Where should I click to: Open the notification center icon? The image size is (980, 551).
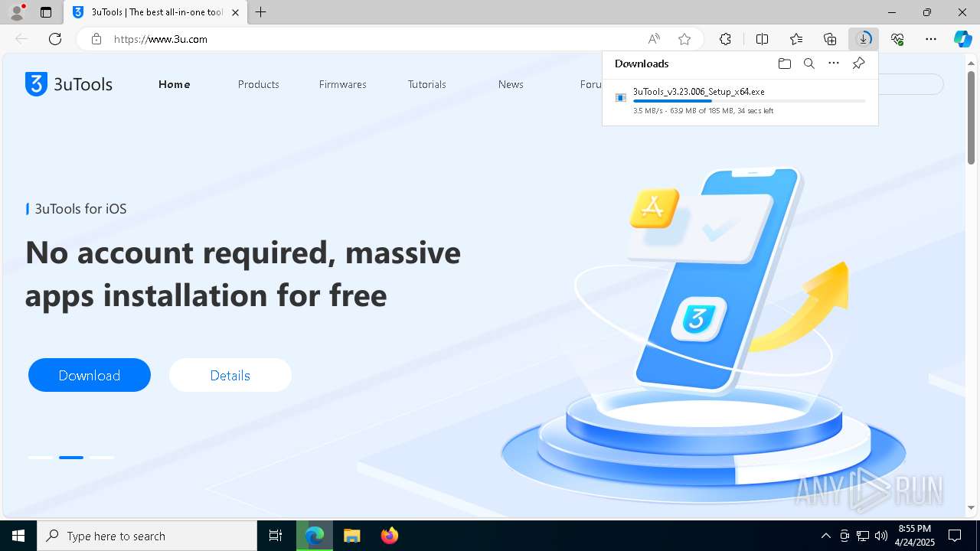pos(955,536)
